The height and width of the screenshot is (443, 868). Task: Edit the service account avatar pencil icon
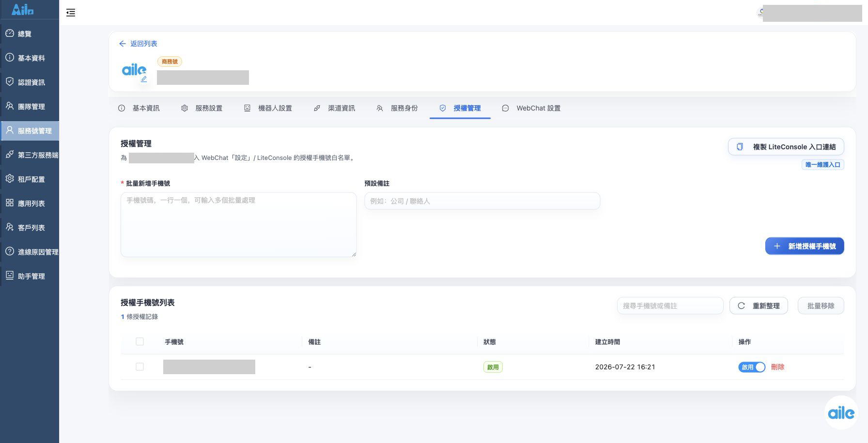tap(144, 79)
